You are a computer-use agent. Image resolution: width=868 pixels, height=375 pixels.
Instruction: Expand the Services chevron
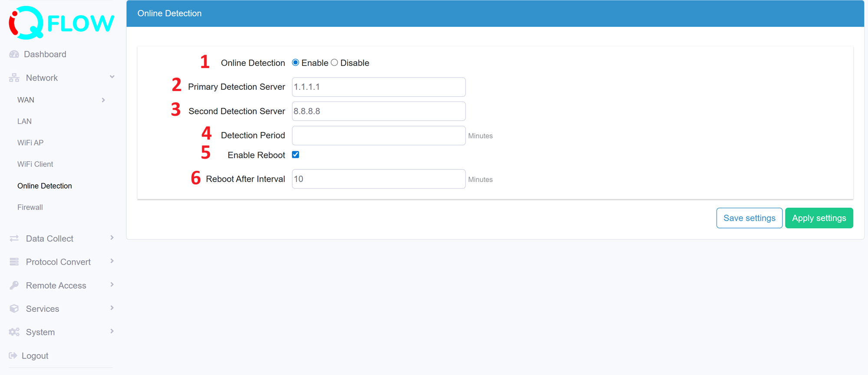[112, 308]
